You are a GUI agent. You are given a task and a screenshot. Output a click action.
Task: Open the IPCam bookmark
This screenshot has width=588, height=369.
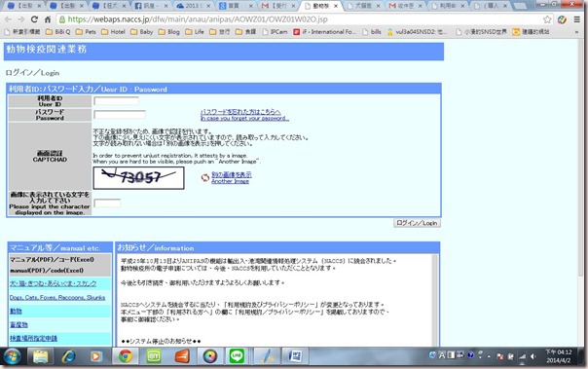[x=275, y=32]
